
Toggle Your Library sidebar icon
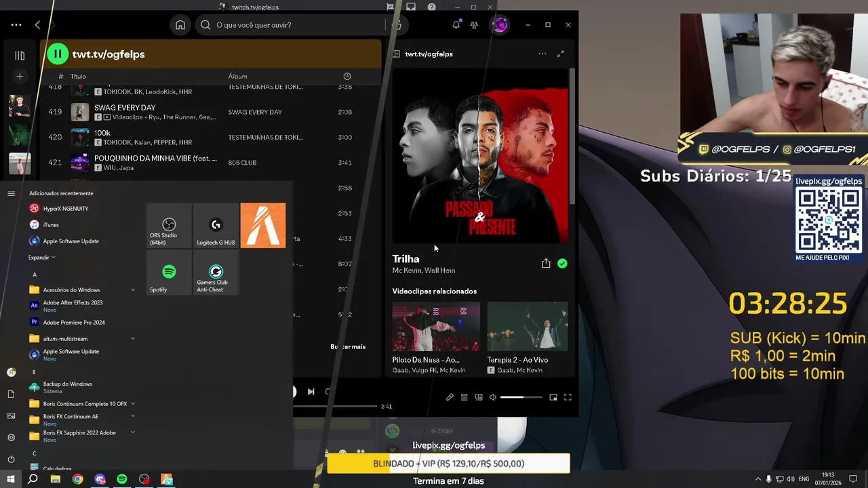(x=20, y=56)
